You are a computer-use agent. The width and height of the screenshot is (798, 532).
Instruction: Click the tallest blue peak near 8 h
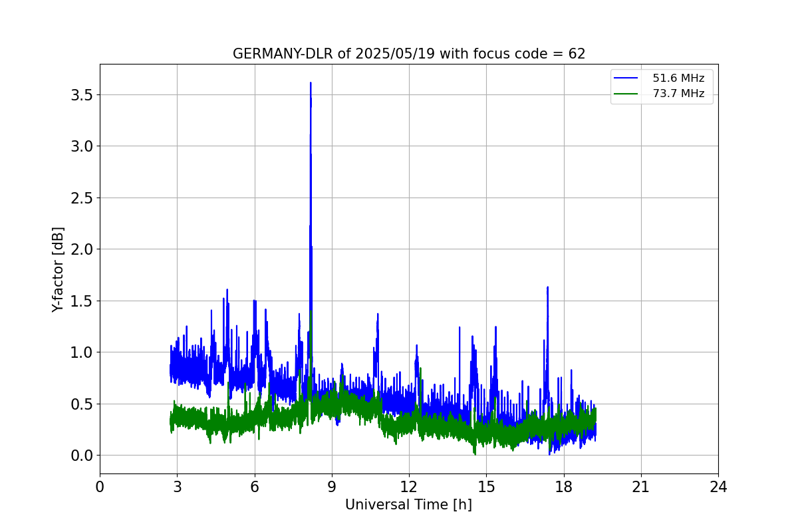coord(311,84)
